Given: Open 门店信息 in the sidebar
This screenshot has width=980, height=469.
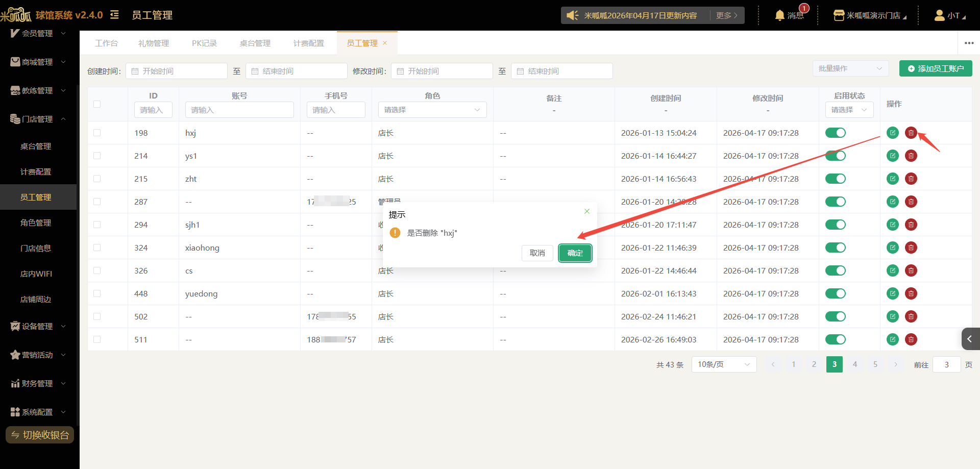Looking at the screenshot, I should (x=38, y=248).
